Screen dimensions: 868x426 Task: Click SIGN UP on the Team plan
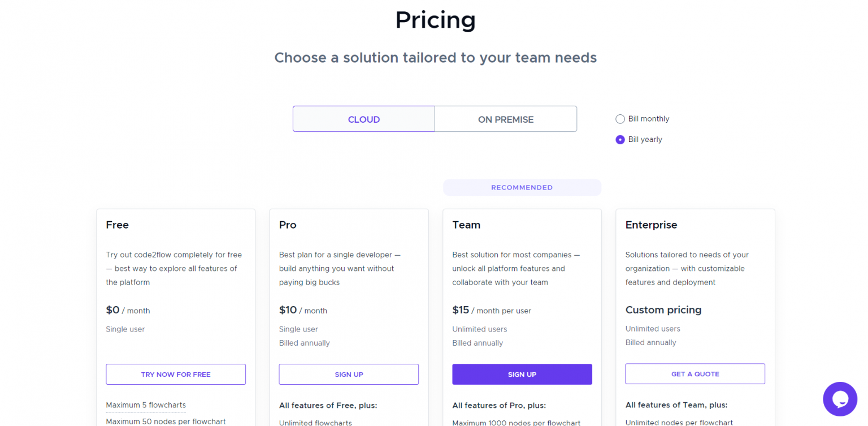click(522, 374)
